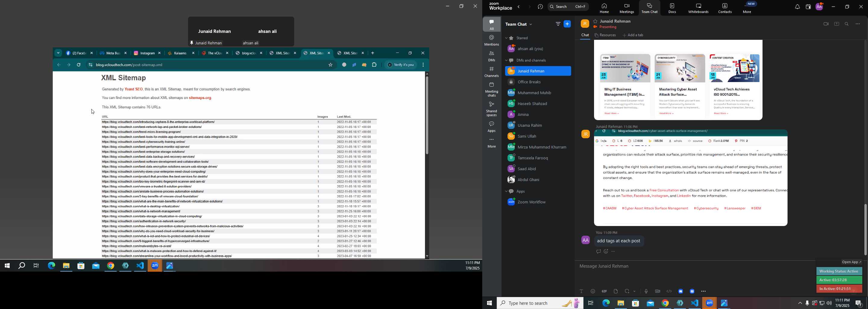Toggle the star beside Junaid Rehman's name
Viewport: 868px width, 309px height.
point(596,21)
